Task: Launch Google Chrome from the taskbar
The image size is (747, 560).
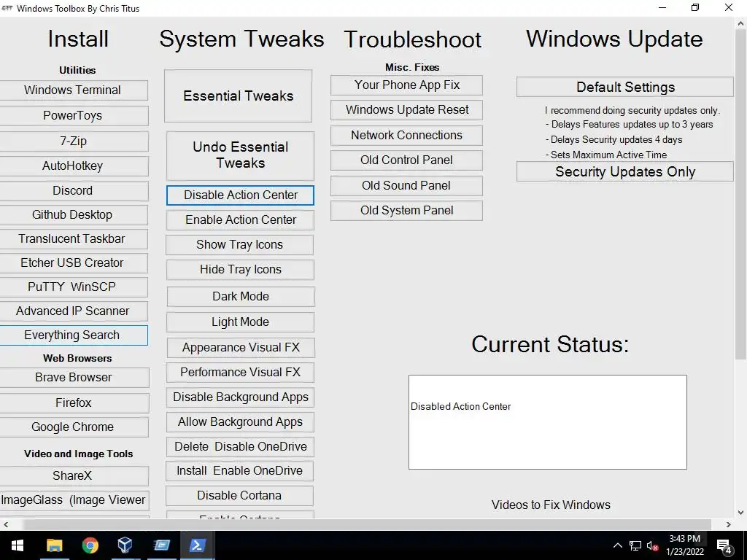Action: coord(90,545)
